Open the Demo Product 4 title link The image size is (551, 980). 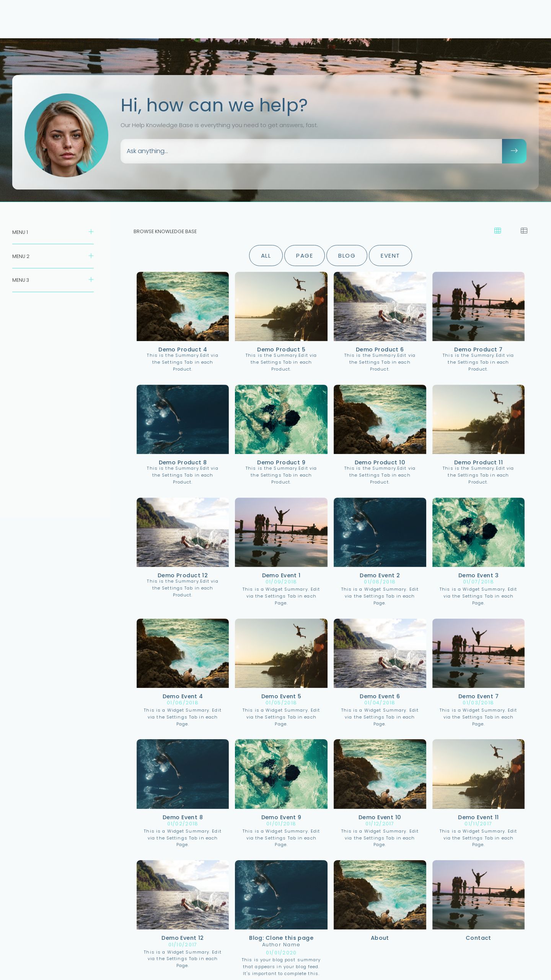coord(183,349)
